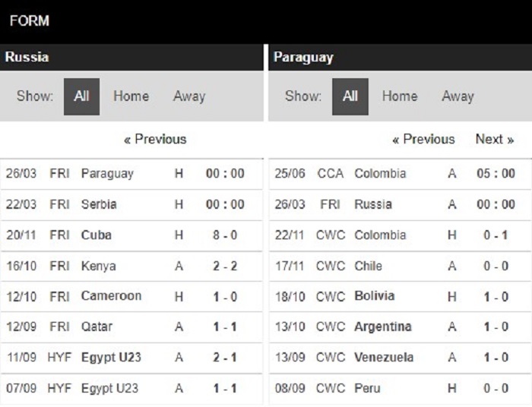Open Paraguay's Argentina 1 - 0 match row
532x407 pixels.
pyautogui.click(x=401, y=327)
